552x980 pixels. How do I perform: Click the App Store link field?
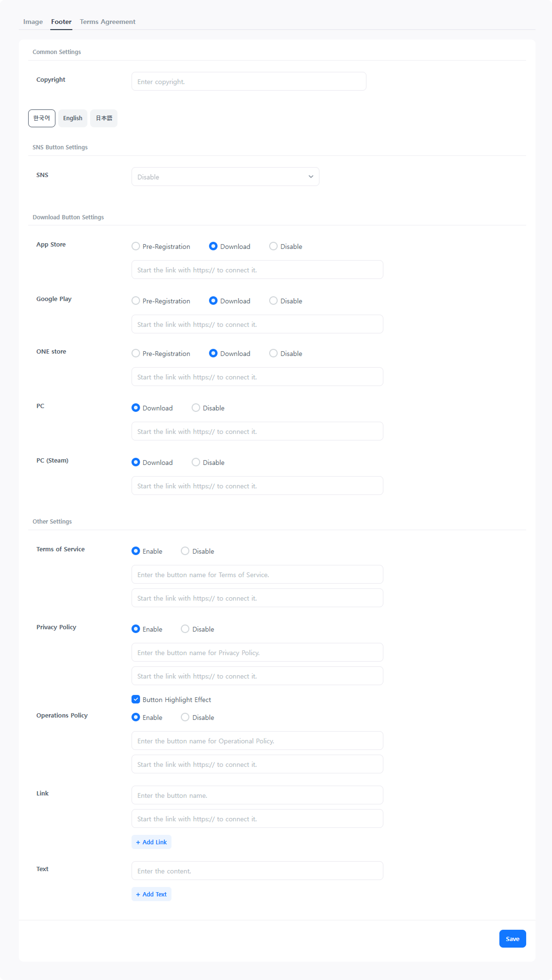coord(257,270)
